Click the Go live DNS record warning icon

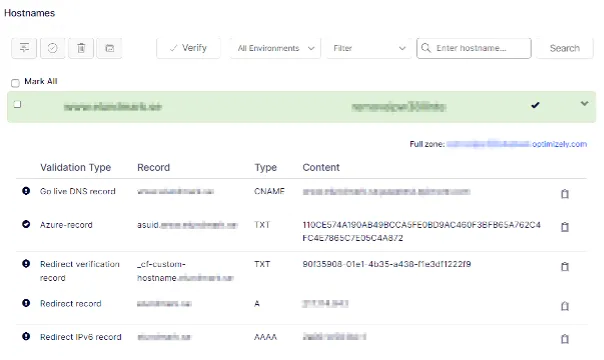[x=26, y=191]
